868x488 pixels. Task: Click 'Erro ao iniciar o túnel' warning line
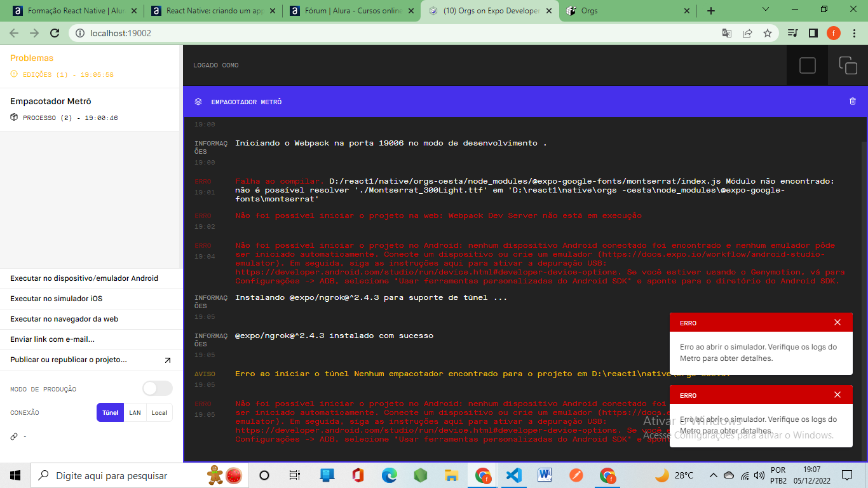pos(482,374)
